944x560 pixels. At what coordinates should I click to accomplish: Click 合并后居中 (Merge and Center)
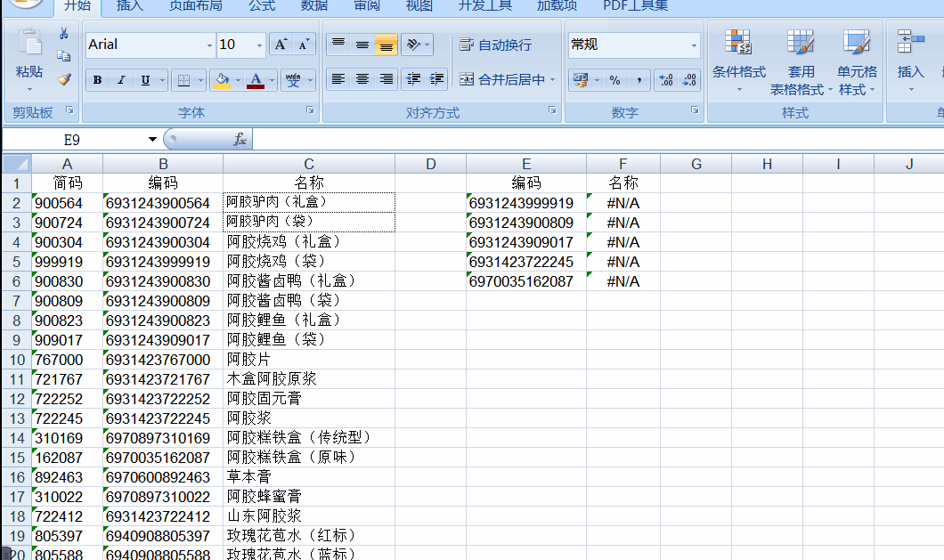click(x=502, y=80)
